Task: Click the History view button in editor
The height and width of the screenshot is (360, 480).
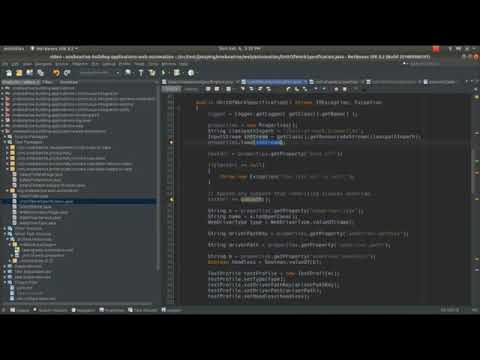Action: coord(191,89)
